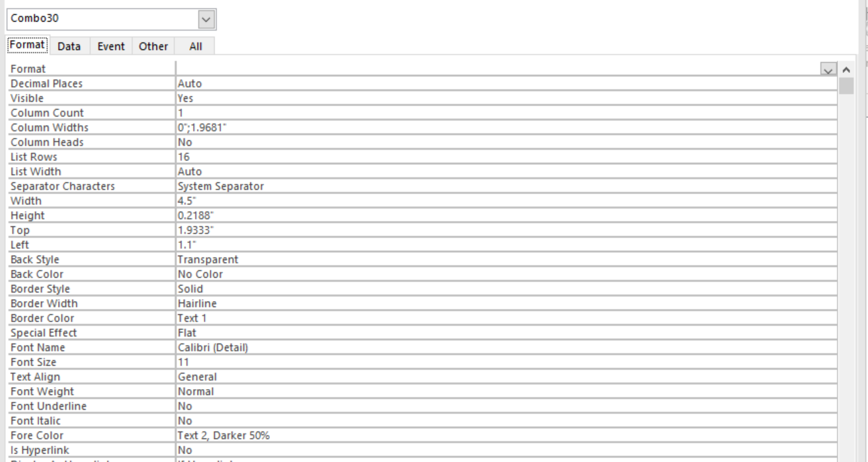Switch to the Data tab
The width and height of the screenshot is (868, 462).
coord(68,46)
